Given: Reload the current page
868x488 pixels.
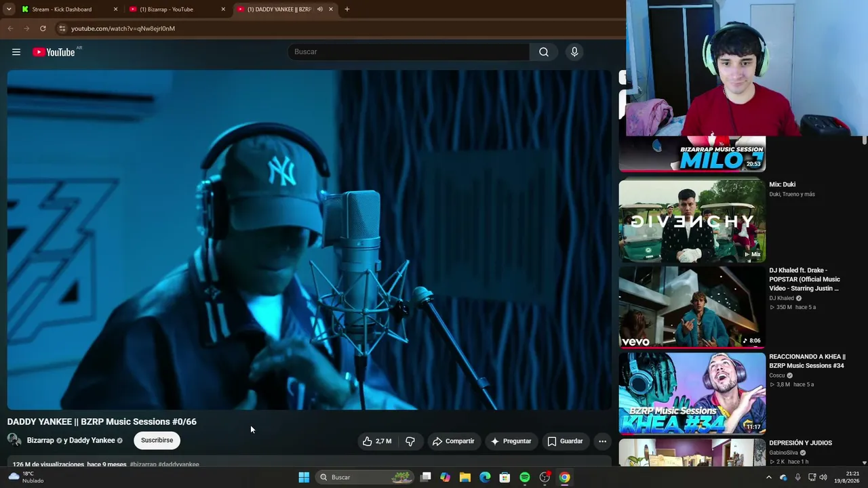Looking at the screenshot, I should 43,28.
